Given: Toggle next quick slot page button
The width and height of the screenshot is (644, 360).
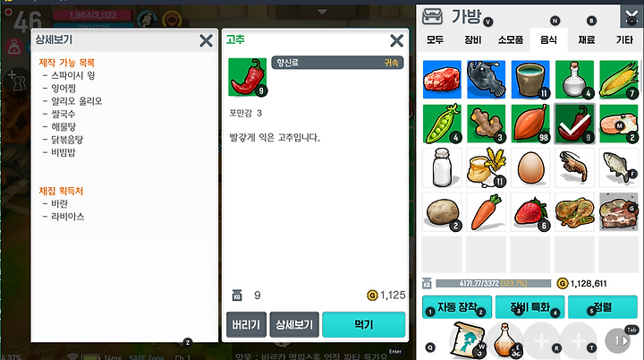Looking at the screenshot, I should click(x=620, y=340).
